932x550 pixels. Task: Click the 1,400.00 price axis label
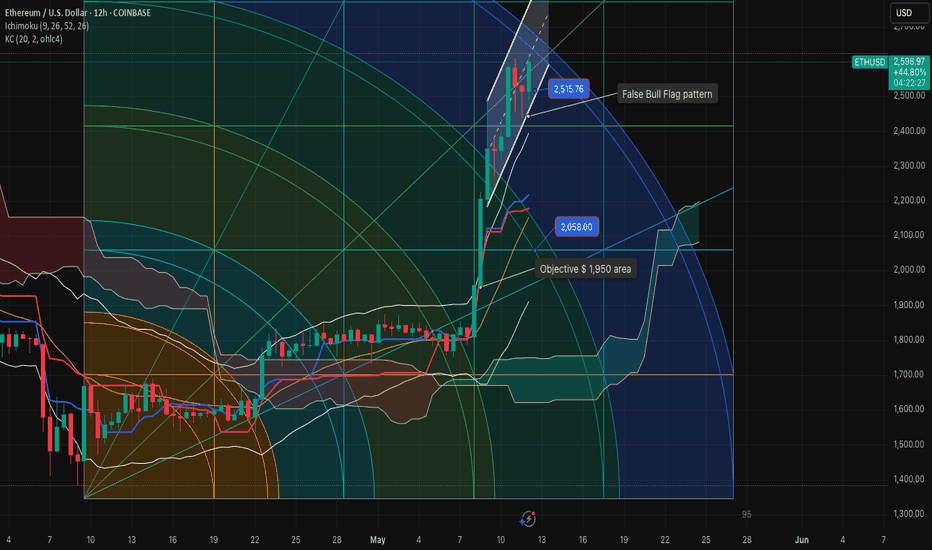click(909, 479)
